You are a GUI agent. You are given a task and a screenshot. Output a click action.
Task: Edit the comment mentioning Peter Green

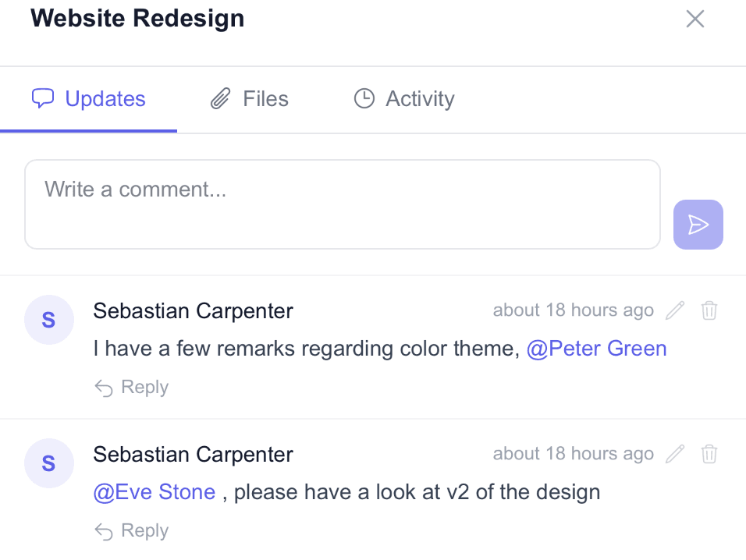(675, 310)
